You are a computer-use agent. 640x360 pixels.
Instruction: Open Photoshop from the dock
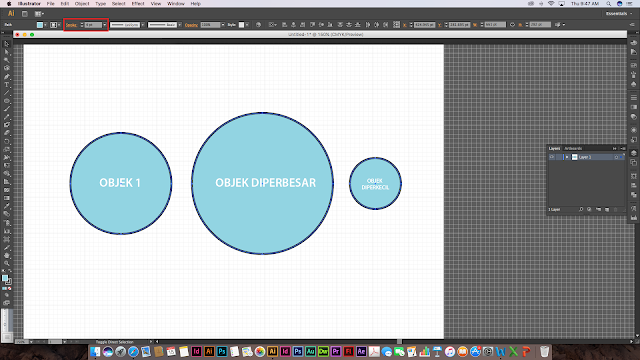pyautogui.click(x=222, y=351)
